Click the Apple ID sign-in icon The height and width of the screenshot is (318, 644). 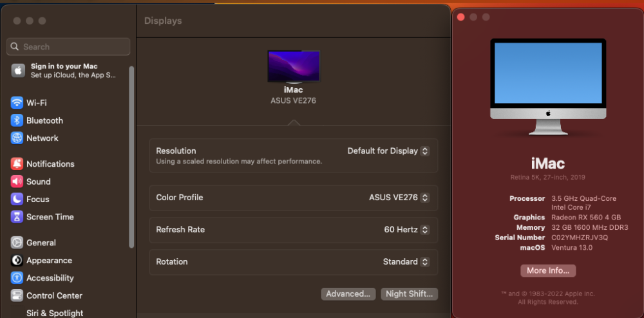tap(18, 71)
